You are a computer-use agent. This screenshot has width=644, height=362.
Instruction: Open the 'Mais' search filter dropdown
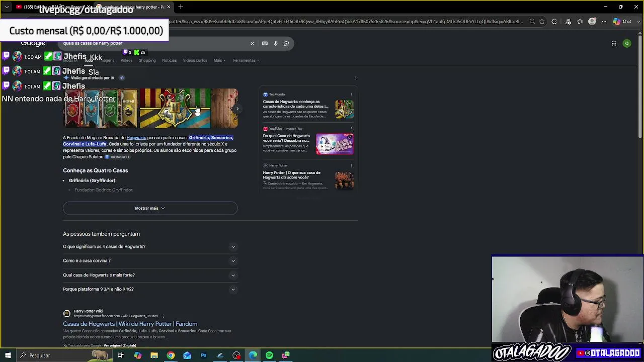[219, 60]
